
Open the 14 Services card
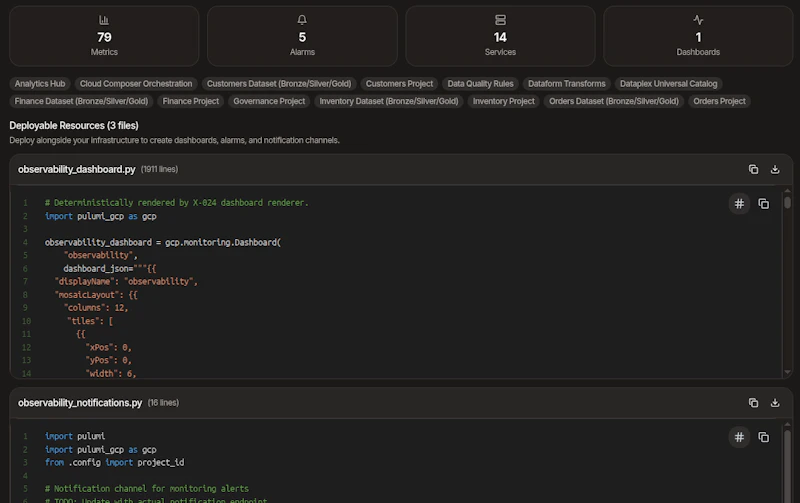(x=500, y=36)
